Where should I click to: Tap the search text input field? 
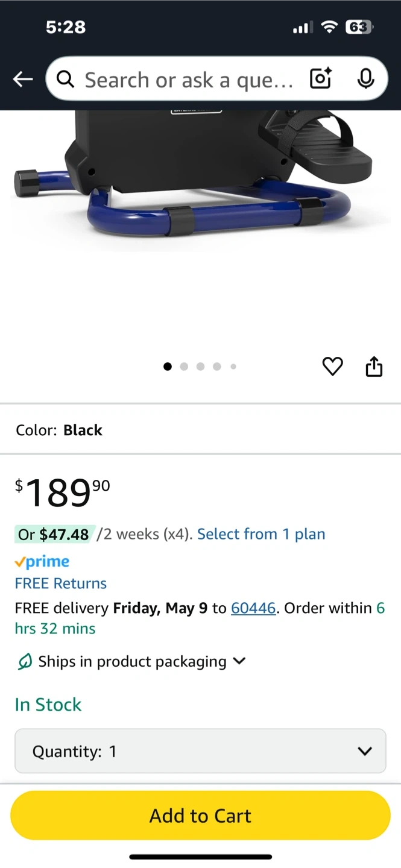tap(188, 79)
